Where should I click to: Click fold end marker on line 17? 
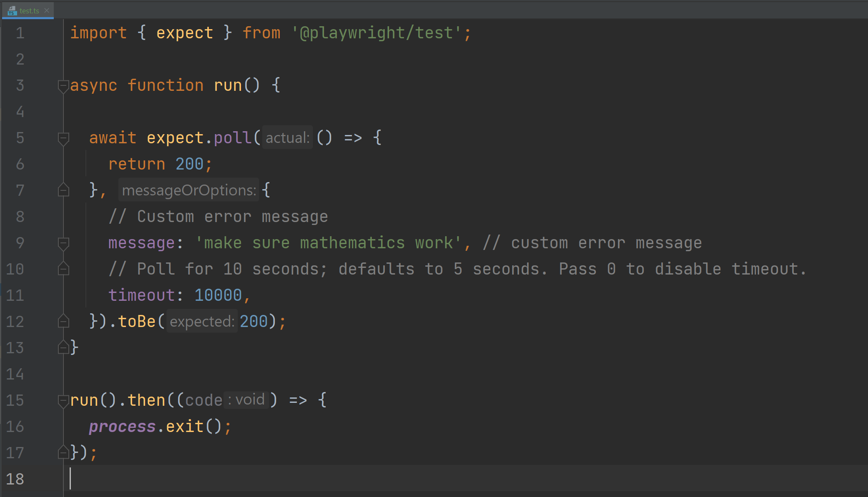pyautogui.click(x=63, y=452)
